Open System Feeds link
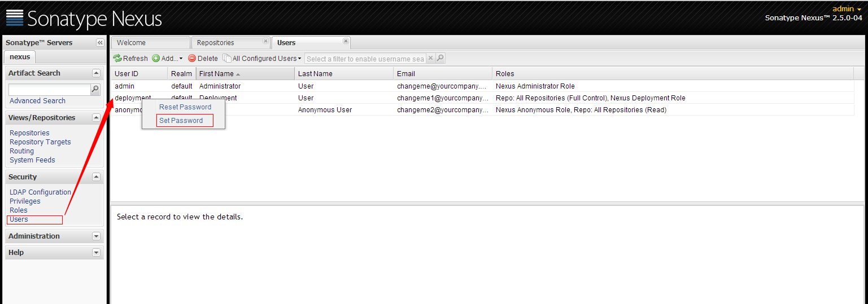 pyautogui.click(x=32, y=160)
